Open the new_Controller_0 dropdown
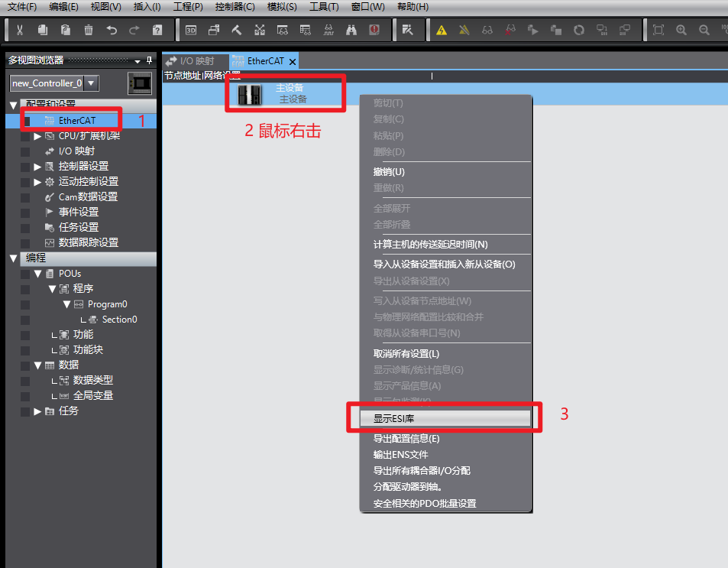Image resolution: width=728 pixels, height=568 pixels. [91, 83]
